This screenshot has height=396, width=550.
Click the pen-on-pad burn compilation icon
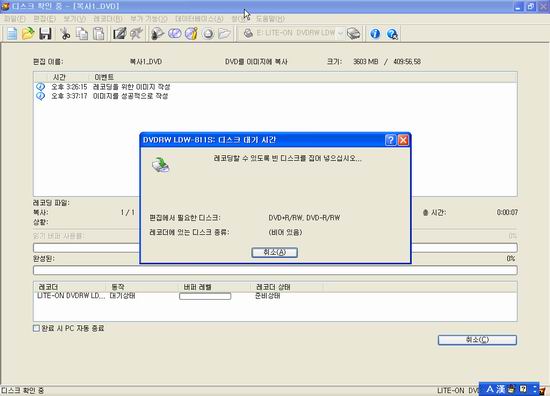pos(119,34)
